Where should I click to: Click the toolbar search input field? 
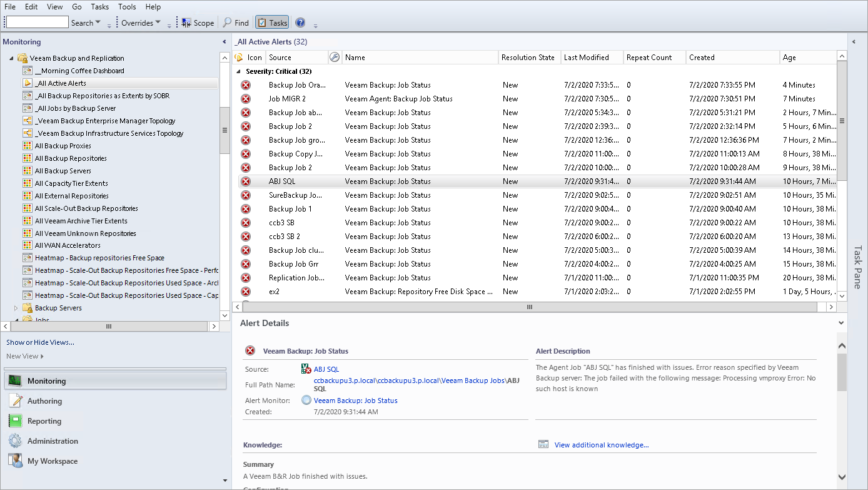point(37,23)
